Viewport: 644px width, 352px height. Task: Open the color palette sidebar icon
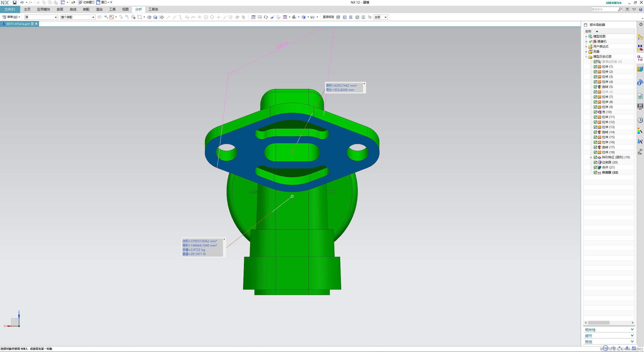pos(640,131)
